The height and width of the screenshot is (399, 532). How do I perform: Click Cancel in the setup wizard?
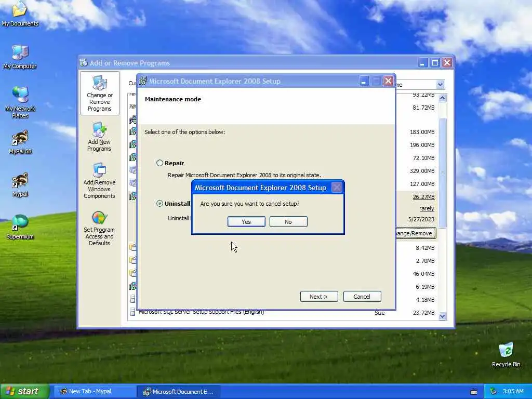click(362, 296)
